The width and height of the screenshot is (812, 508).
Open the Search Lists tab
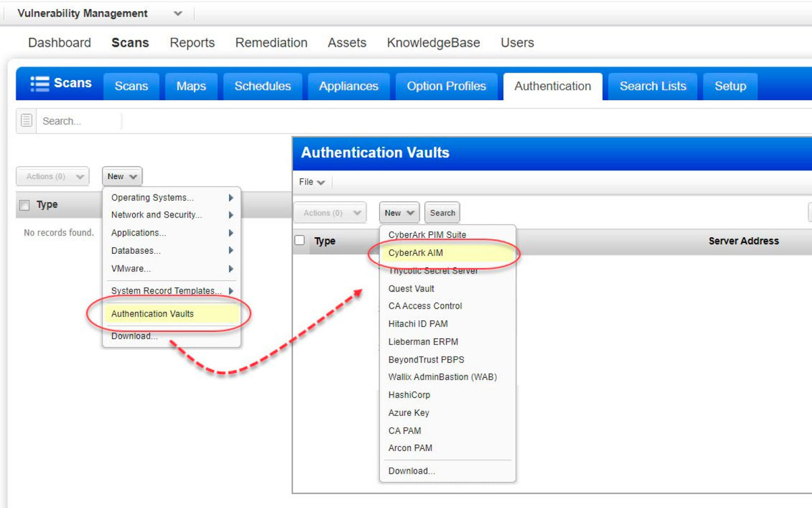[x=652, y=86]
